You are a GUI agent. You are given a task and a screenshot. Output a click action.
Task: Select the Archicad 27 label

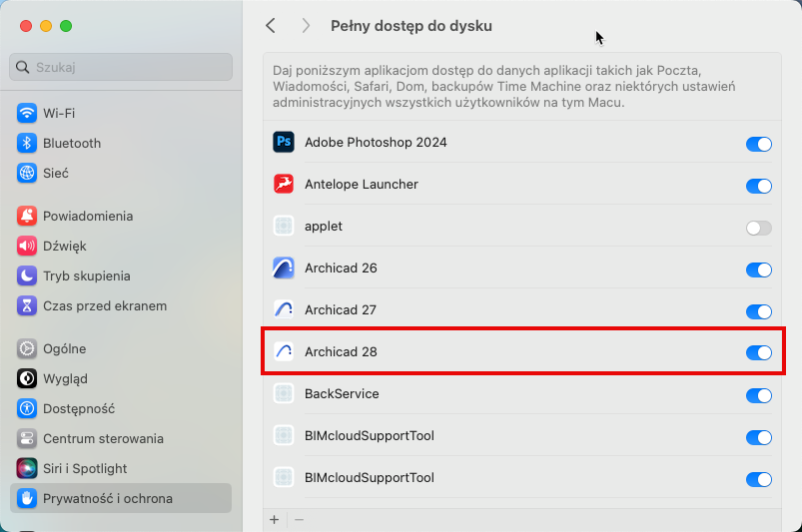pyautogui.click(x=341, y=309)
